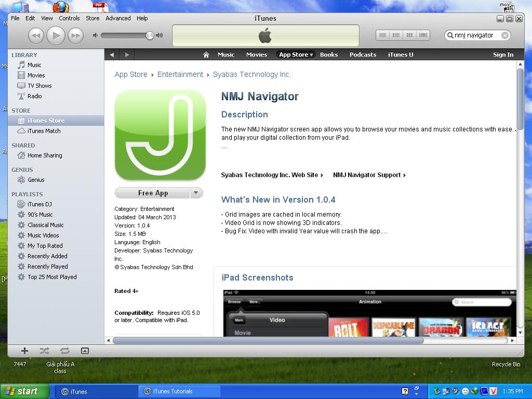Switch to the Books store tab
This screenshot has width=532, height=399.
coord(329,55)
